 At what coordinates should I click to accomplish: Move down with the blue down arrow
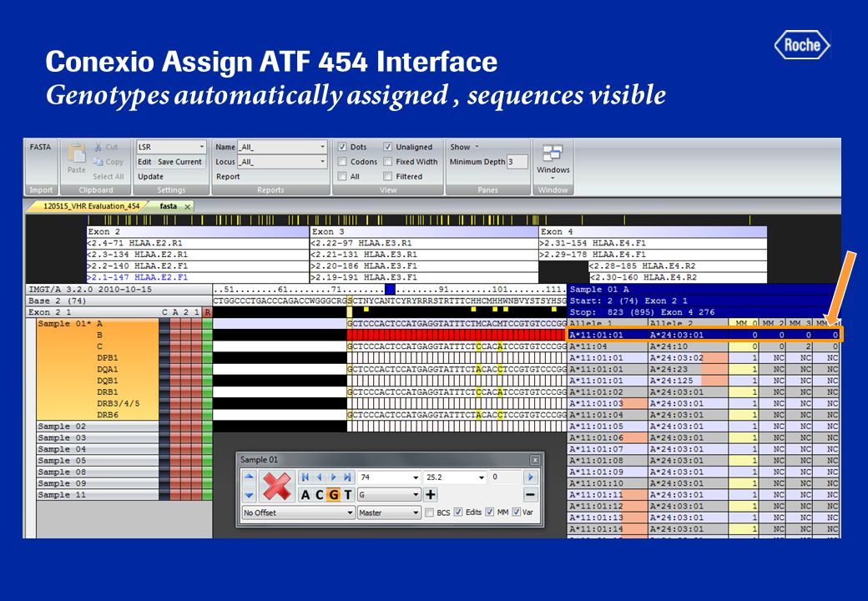(x=249, y=495)
